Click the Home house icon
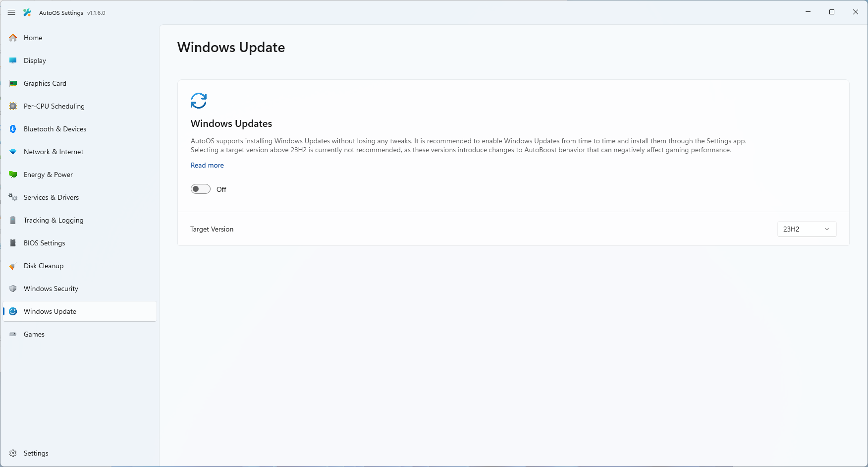The image size is (868, 467). (x=13, y=38)
